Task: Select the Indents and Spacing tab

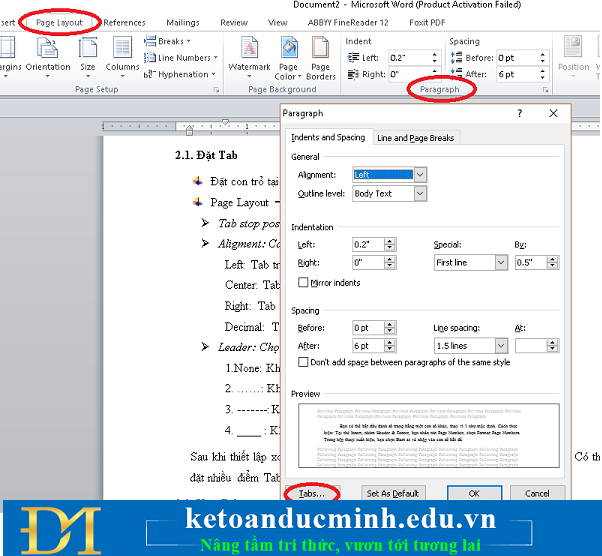Action: tap(328, 137)
